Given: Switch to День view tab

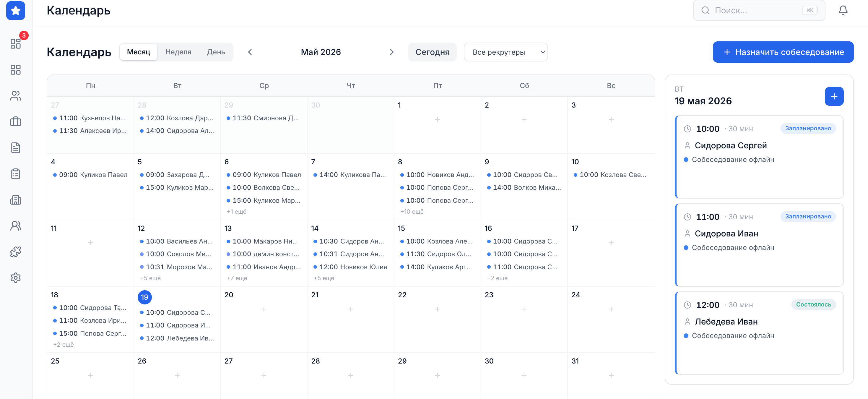Looking at the screenshot, I should click(216, 52).
